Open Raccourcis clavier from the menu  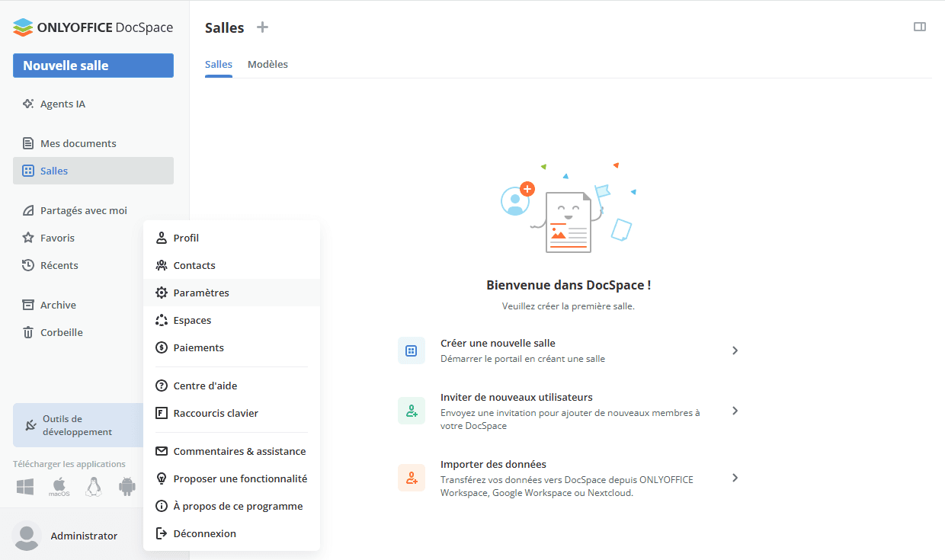[x=216, y=413]
